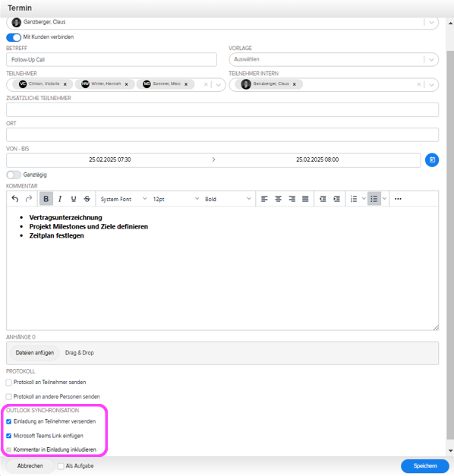Disable Mit Kunden verbinden switch
This screenshot has width=454, height=476.
pyautogui.click(x=14, y=37)
